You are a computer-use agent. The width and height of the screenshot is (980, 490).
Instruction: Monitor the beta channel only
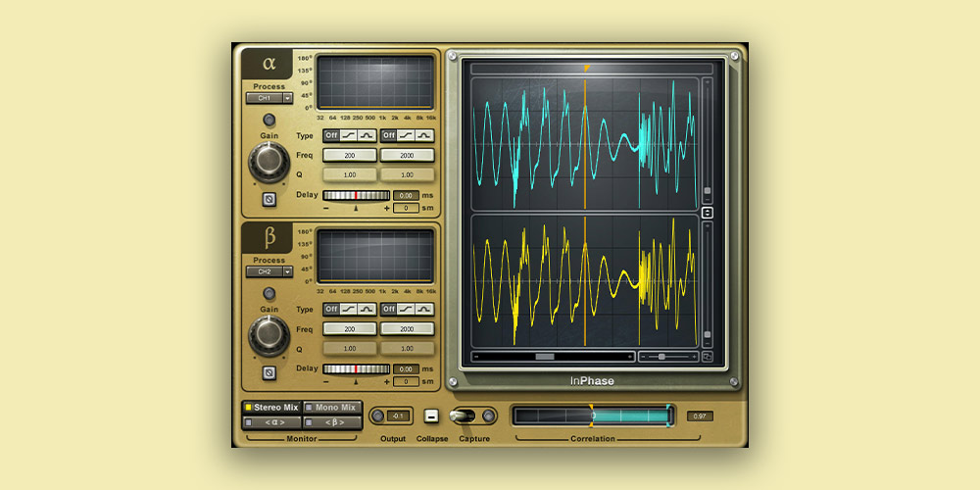pyautogui.click(x=331, y=422)
